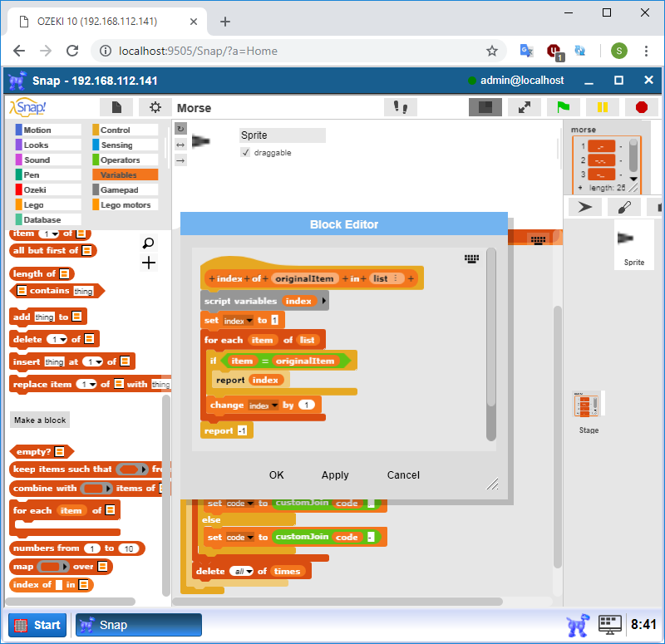Open keyboard entry icon in Block Editor
Viewport: 665px width, 644px height.
coord(471,258)
